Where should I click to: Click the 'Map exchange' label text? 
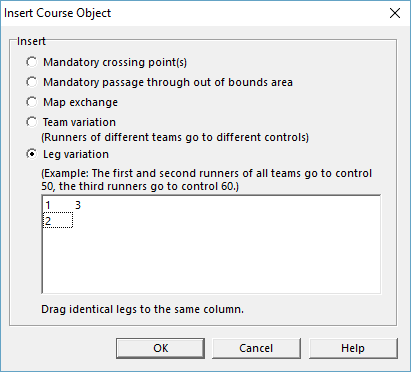tap(80, 102)
